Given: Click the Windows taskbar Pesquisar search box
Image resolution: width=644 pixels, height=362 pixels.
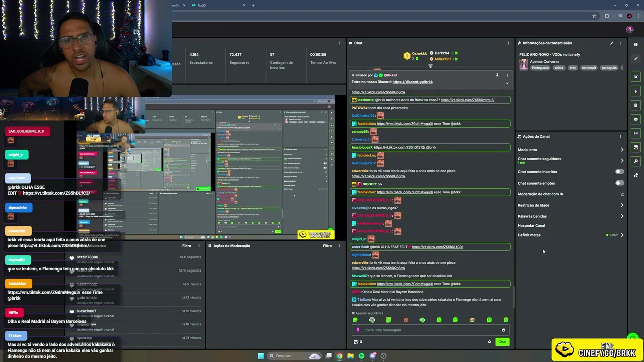Looking at the screenshot, I should click(294, 356).
